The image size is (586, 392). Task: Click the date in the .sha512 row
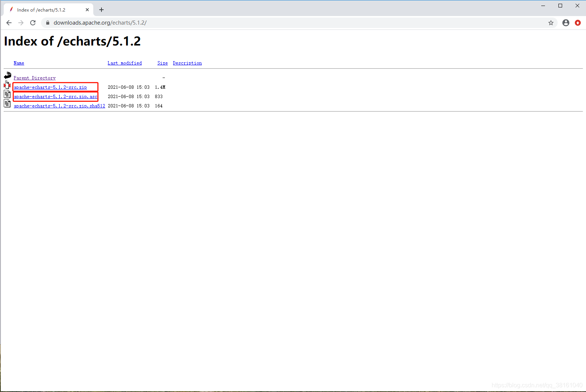pyautogui.click(x=129, y=106)
